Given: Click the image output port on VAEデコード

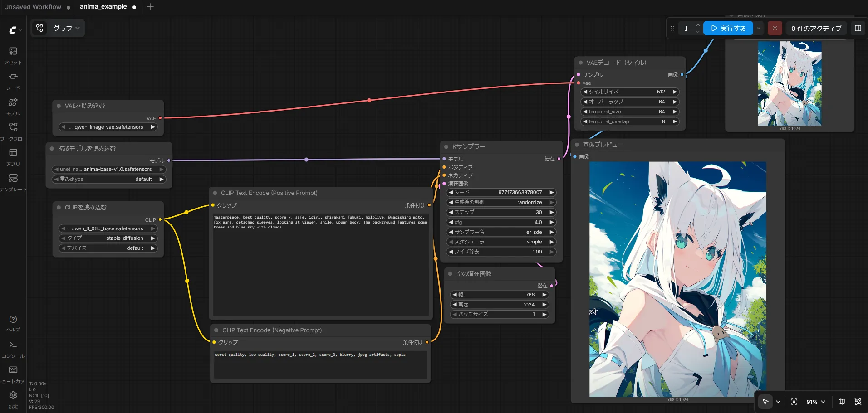Looking at the screenshot, I should tap(682, 75).
